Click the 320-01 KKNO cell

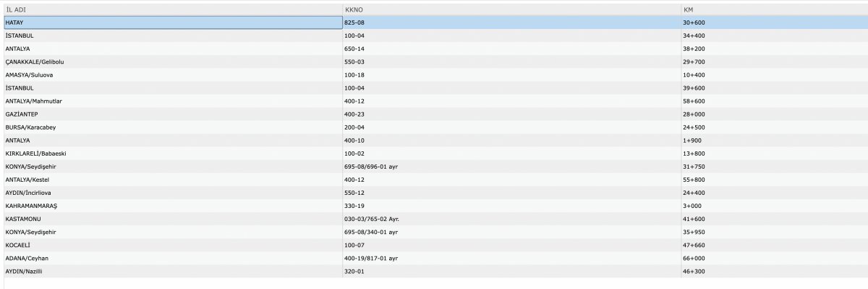(x=511, y=271)
